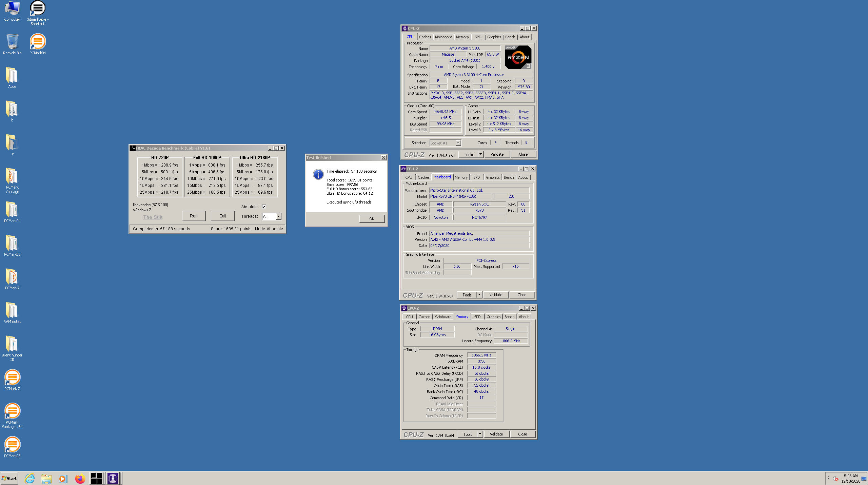Viewport: 868px width, 485px height.
Task: Open Tools dropdown arrow in top CPU-Z
Action: coord(480,154)
